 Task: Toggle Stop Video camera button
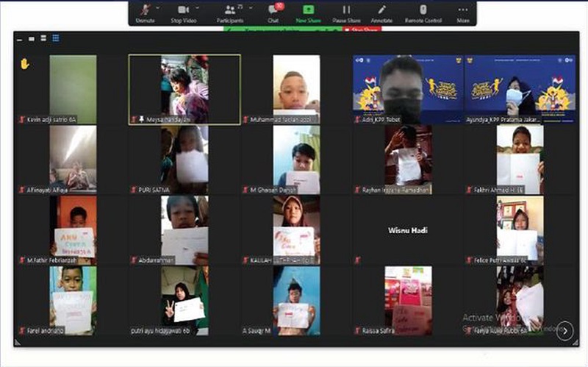pyautogui.click(x=184, y=10)
